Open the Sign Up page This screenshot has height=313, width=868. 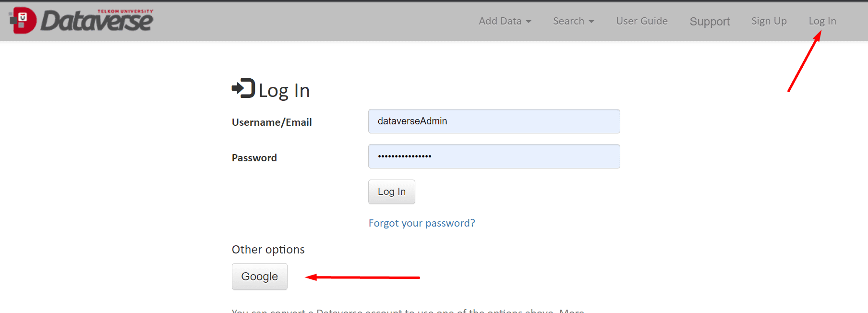769,21
